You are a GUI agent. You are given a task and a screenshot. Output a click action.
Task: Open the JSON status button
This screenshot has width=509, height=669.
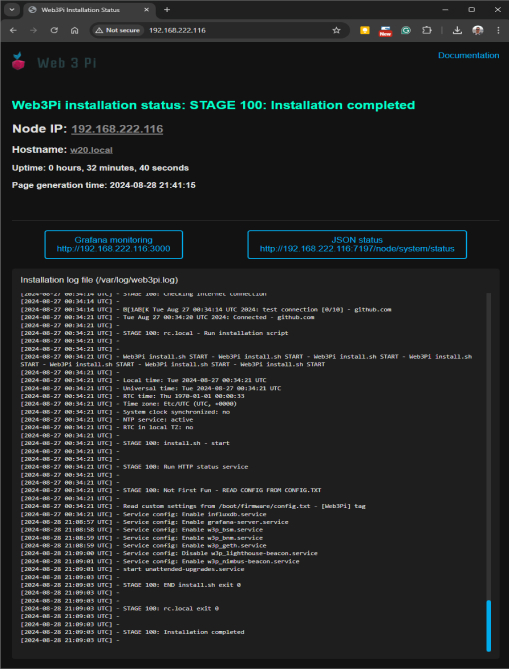coord(357,244)
